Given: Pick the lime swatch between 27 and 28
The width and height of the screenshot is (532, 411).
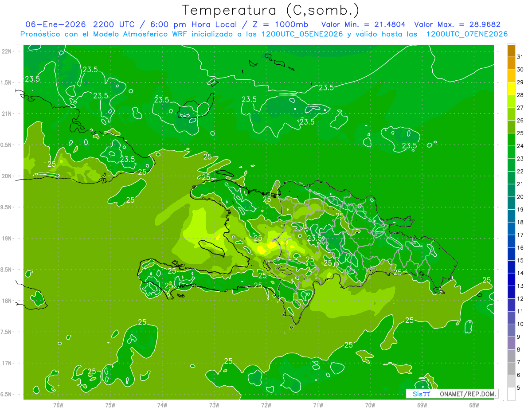Looking at the screenshot, I should (511, 101).
